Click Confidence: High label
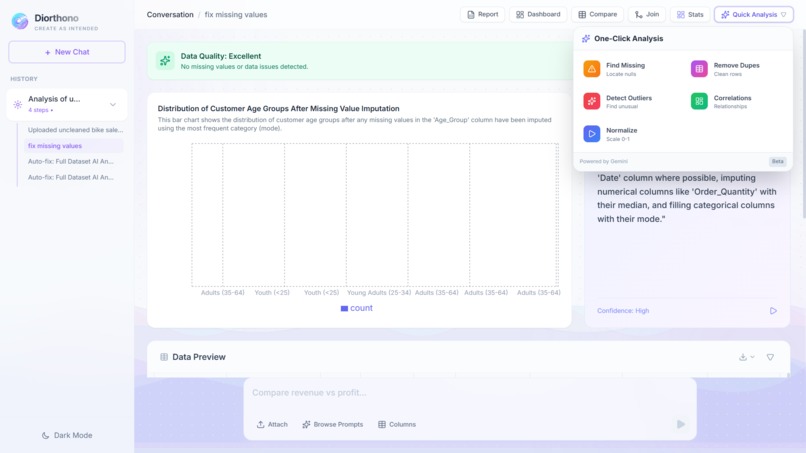Image resolution: width=806 pixels, height=453 pixels. (623, 311)
